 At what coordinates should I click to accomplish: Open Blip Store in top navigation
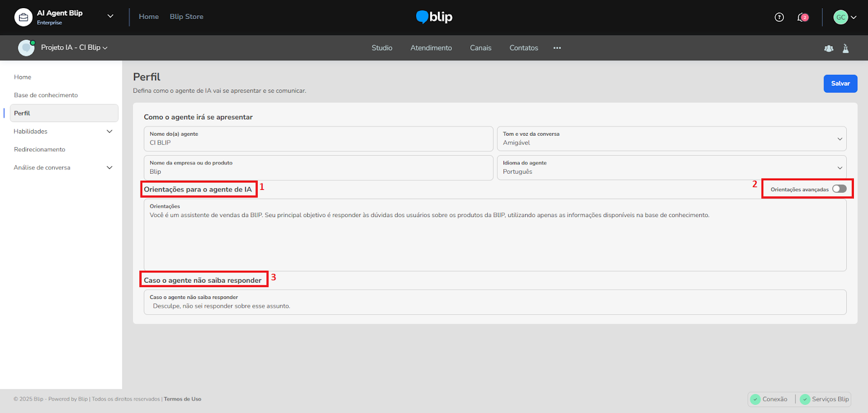point(187,17)
